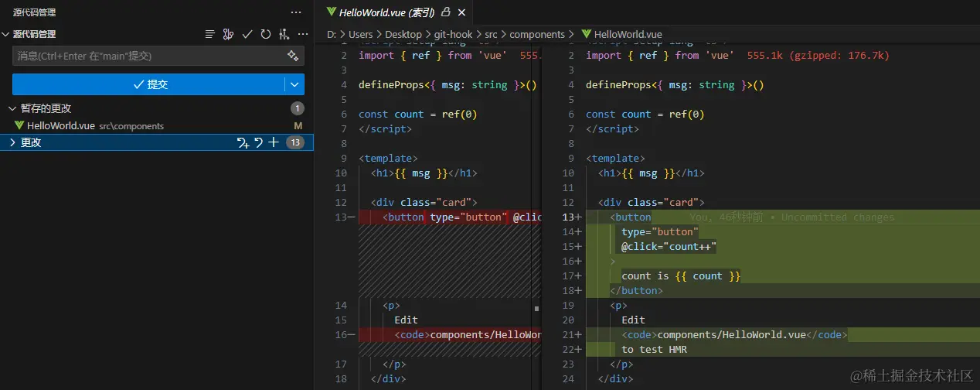
Task: Click the 提交 commit button
Action: 148,84
